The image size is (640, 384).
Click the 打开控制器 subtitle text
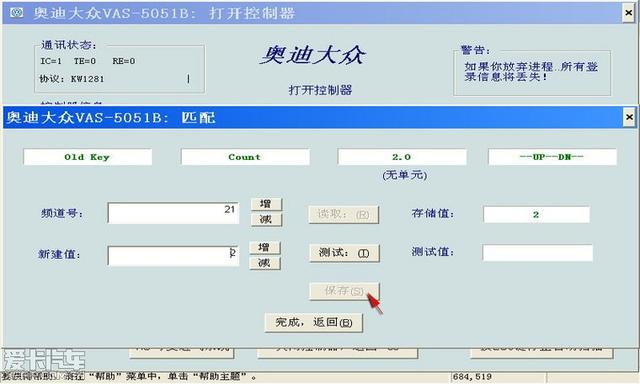click(320, 90)
